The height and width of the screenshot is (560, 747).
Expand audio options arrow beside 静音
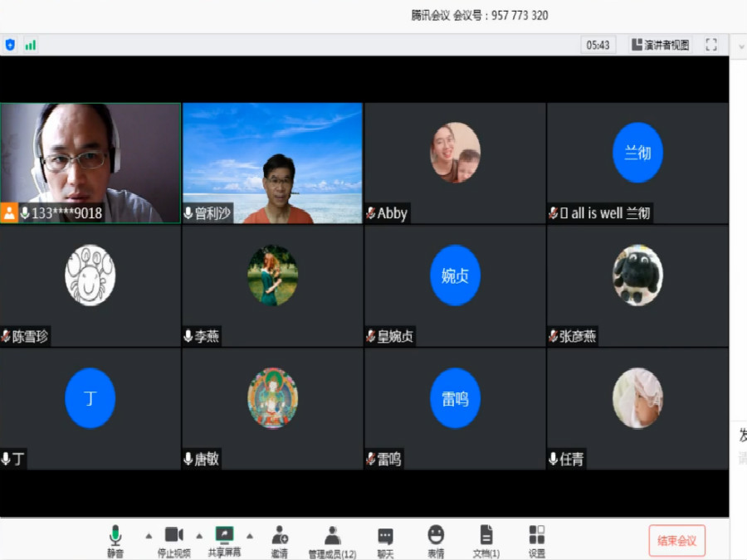pos(149,535)
